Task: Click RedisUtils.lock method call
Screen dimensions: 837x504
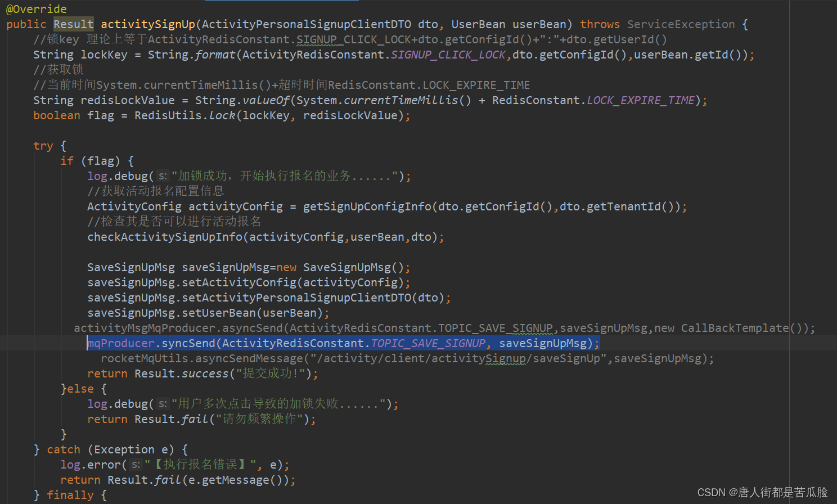Action: click(185, 115)
